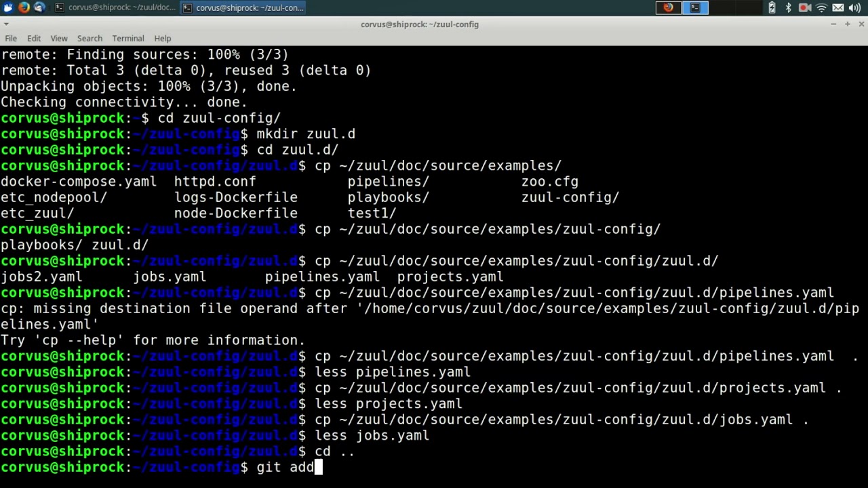Maximize the terminal window

pyautogui.click(x=848, y=24)
